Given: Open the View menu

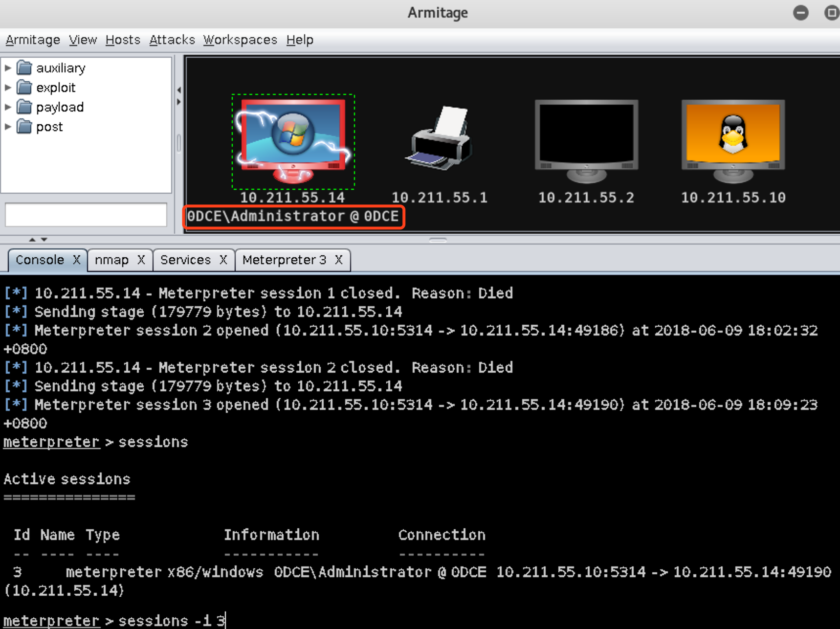Looking at the screenshot, I should click(x=83, y=40).
